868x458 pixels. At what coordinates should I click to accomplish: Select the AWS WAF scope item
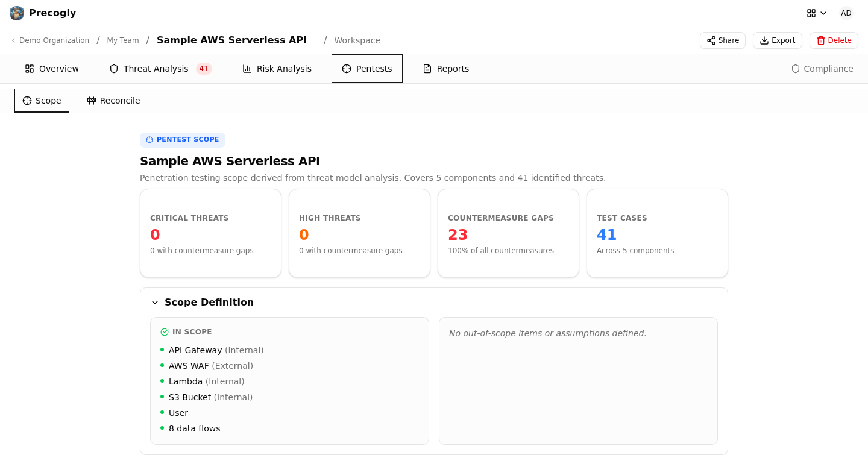tap(210, 366)
